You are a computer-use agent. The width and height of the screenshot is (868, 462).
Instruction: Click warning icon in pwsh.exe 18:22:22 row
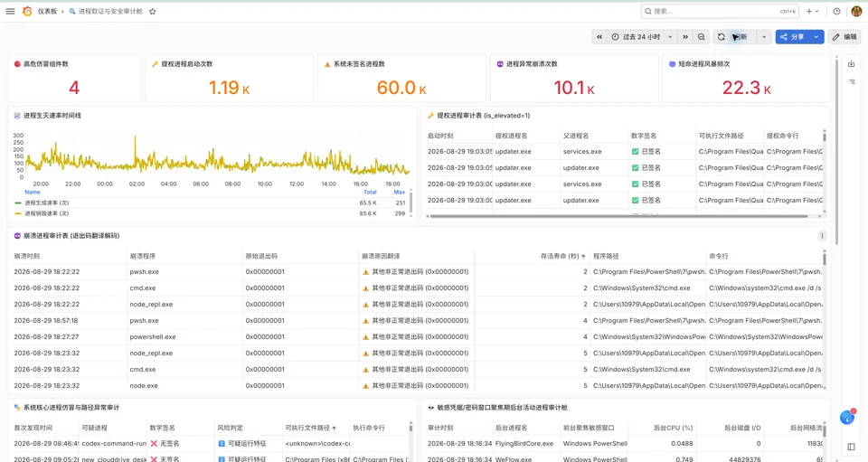point(366,272)
